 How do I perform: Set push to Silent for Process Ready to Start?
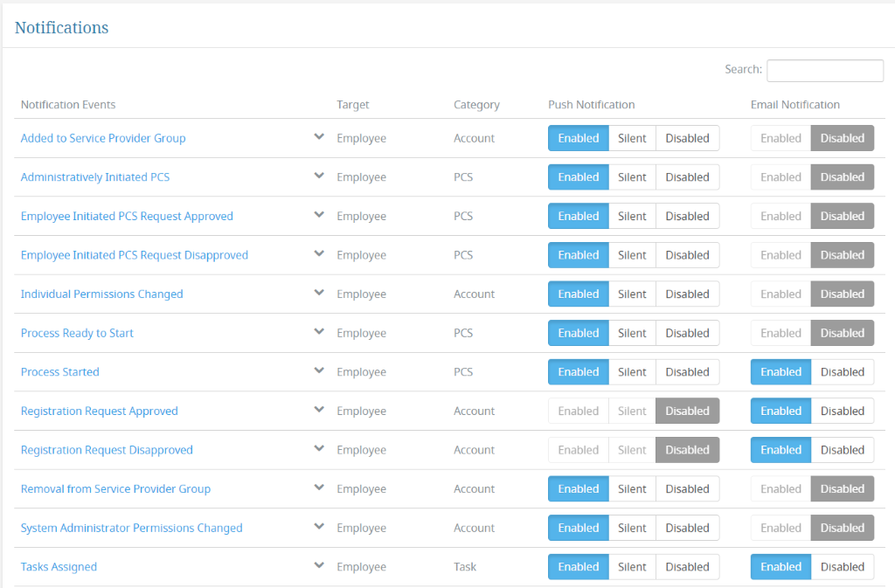632,333
